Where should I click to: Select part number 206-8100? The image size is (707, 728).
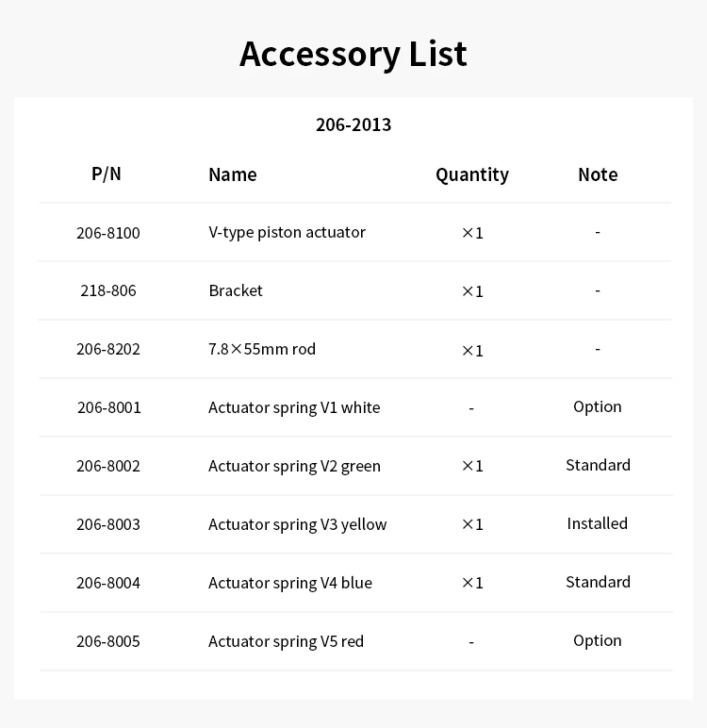click(x=108, y=233)
